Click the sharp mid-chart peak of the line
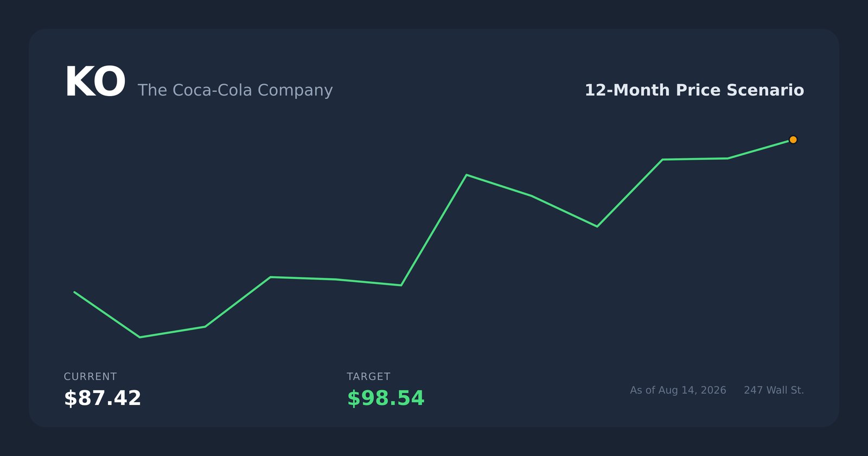 (x=467, y=175)
